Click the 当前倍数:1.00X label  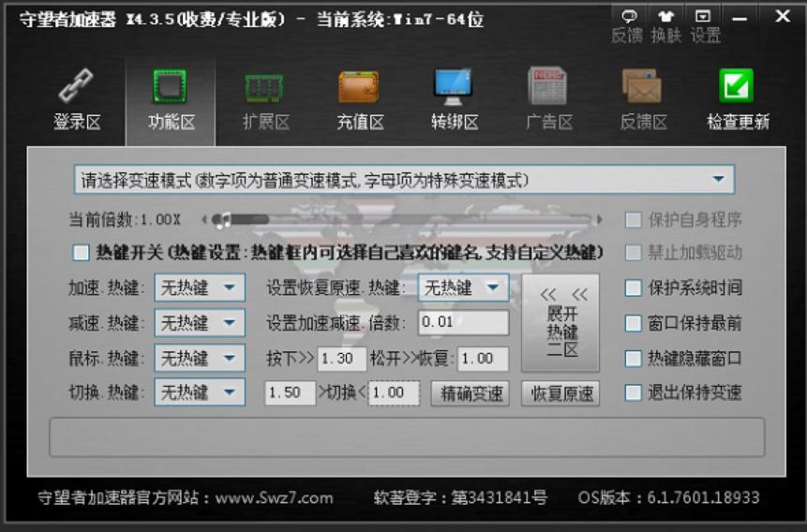pyautogui.click(x=125, y=220)
